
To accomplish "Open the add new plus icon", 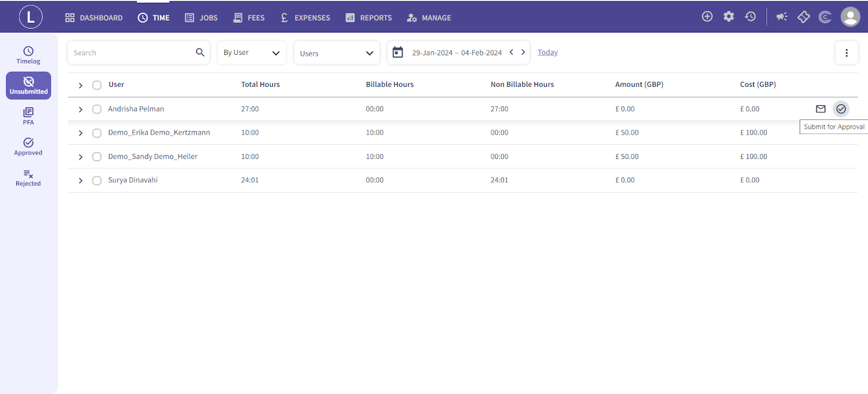I will click(x=707, y=16).
